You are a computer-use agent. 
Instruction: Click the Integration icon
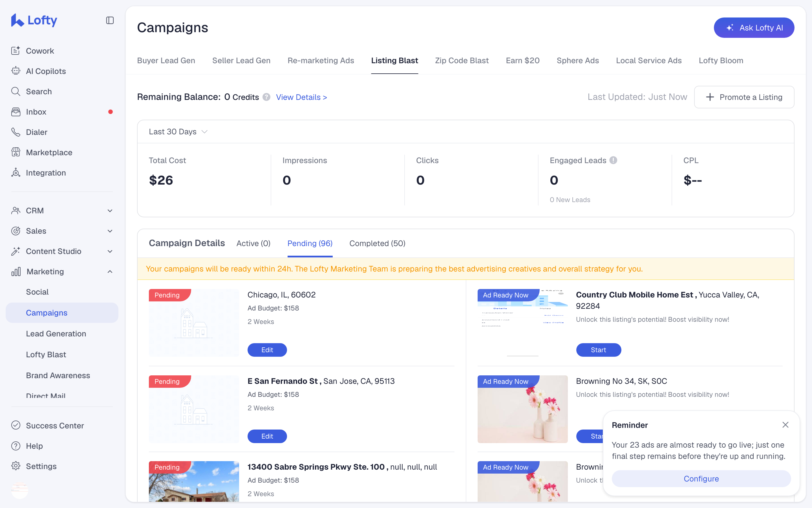click(x=16, y=173)
